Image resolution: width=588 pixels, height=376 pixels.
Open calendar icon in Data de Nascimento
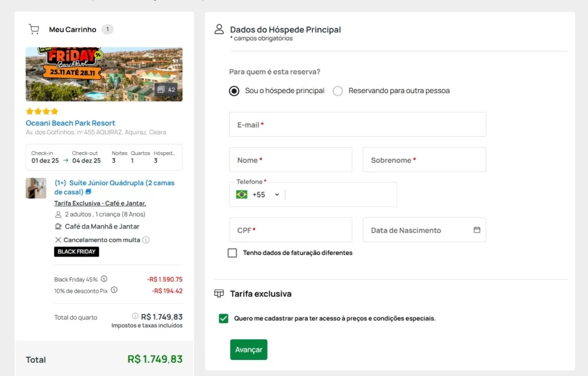[x=477, y=230]
